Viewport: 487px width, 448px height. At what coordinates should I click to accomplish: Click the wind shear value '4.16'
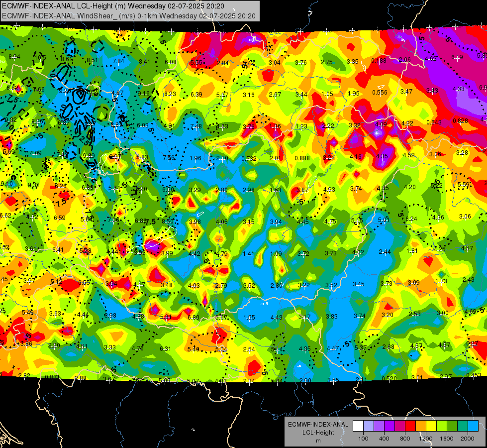[x=355, y=157]
